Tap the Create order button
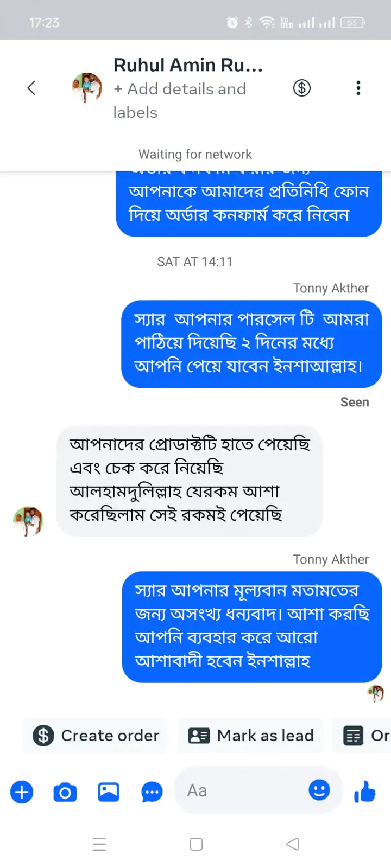The height and width of the screenshot is (868, 391). pos(96,736)
